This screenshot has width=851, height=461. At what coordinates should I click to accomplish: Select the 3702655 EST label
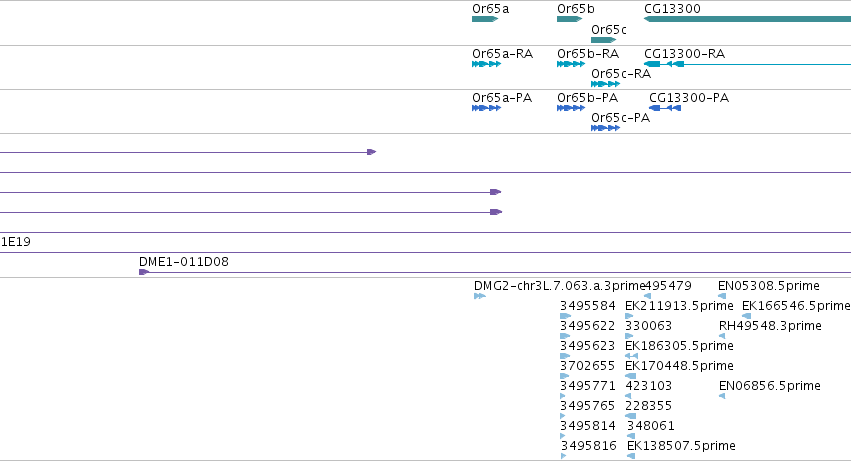click(588, 366)
